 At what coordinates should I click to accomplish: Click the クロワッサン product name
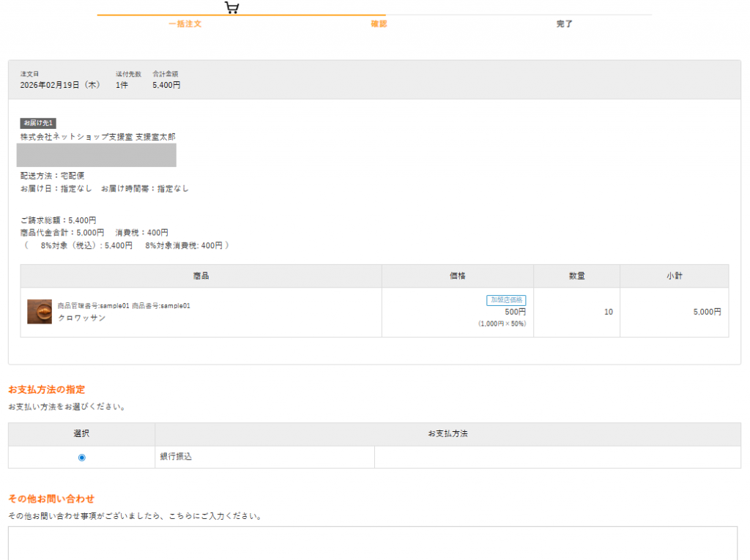[82, 318]
